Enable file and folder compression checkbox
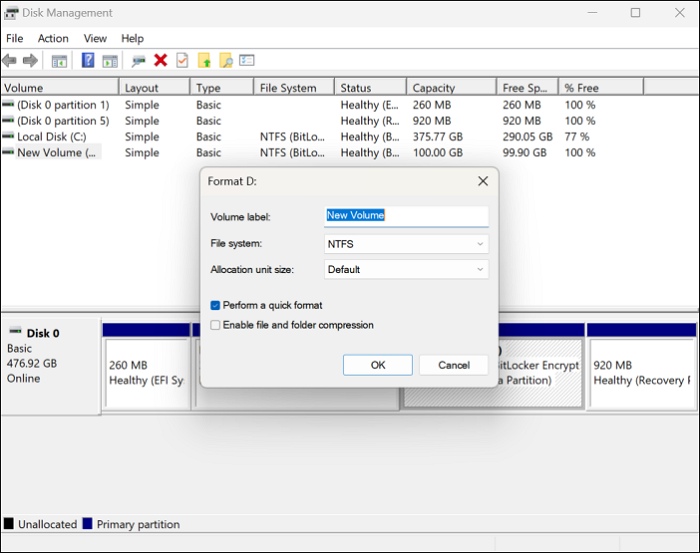 coord(216,325)
